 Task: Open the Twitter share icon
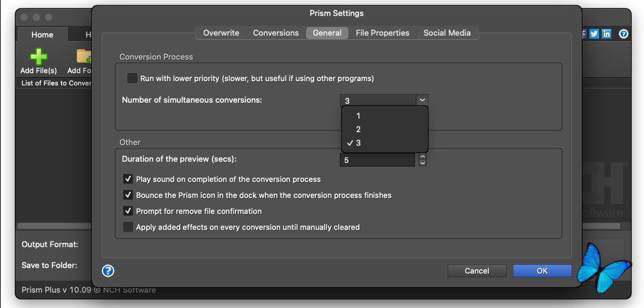(594, 34)
